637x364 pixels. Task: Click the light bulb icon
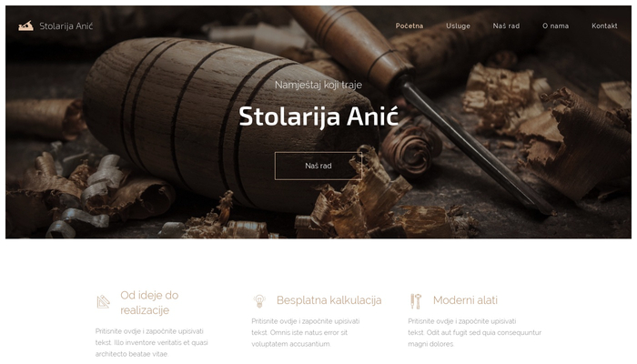259,300
